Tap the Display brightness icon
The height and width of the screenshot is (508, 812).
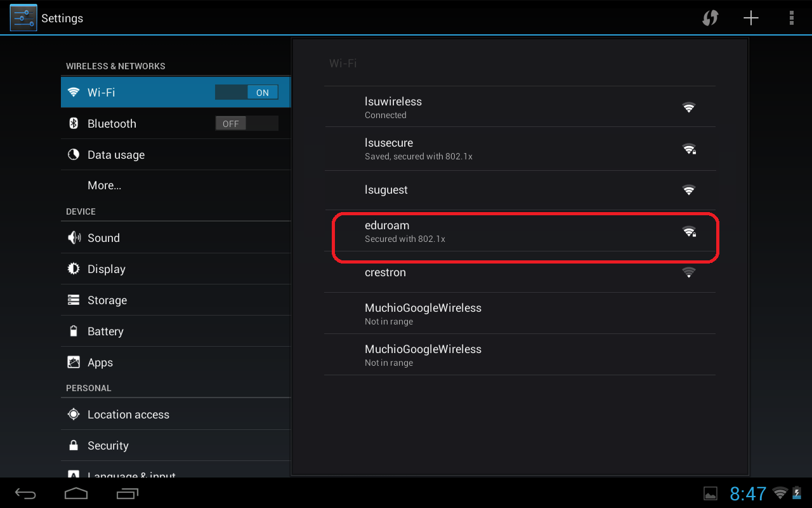point(74,269)
